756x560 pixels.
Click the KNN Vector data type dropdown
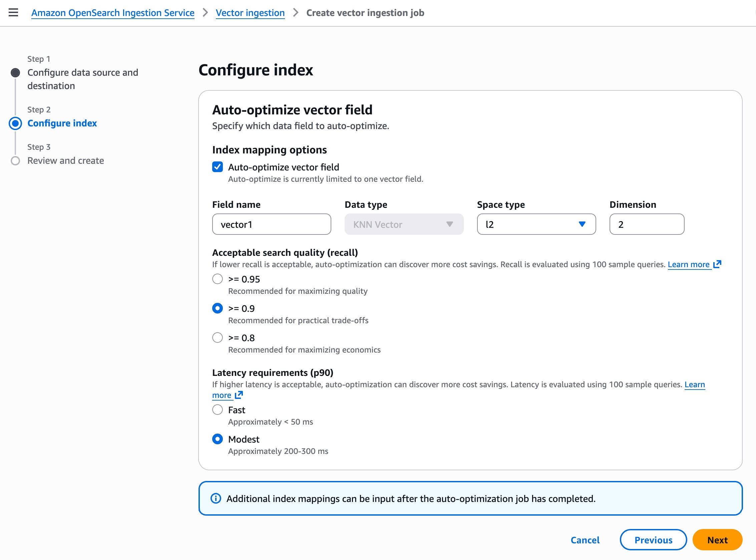tap(403, 224)
